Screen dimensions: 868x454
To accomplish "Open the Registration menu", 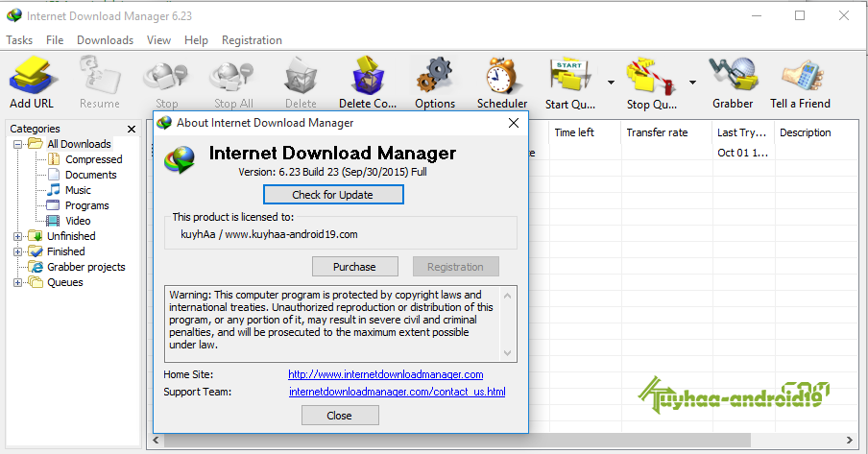I will 252,40.
